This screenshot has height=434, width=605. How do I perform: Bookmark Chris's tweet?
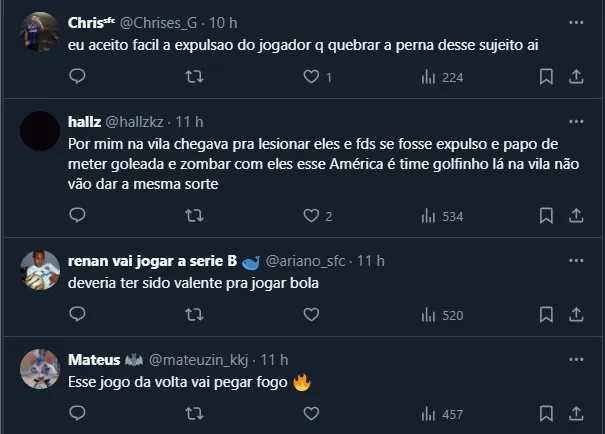point(547,76)
